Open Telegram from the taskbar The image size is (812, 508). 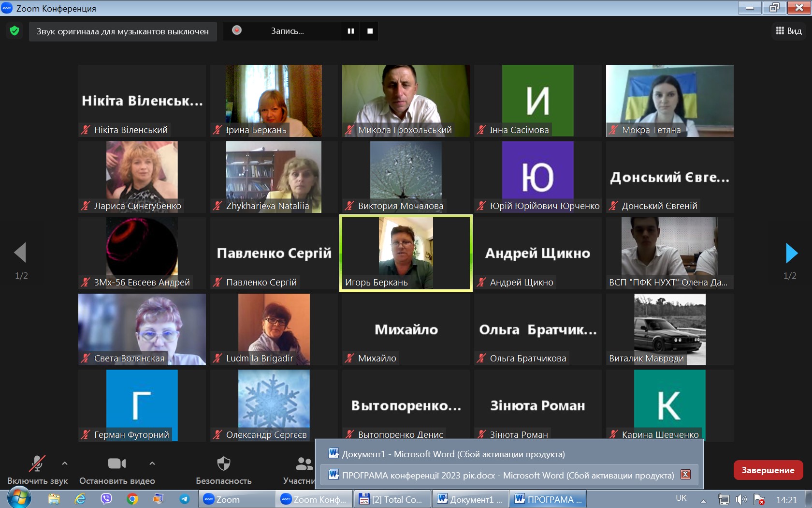point(184,499)
